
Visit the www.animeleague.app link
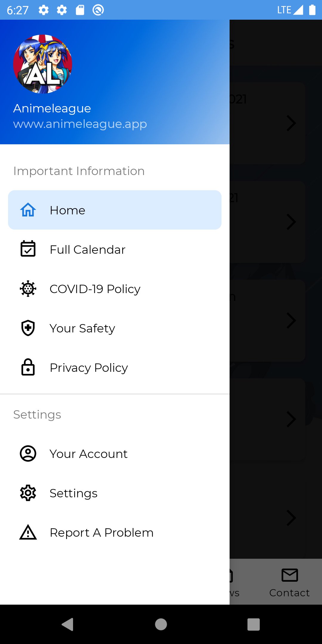coord(80,124)
